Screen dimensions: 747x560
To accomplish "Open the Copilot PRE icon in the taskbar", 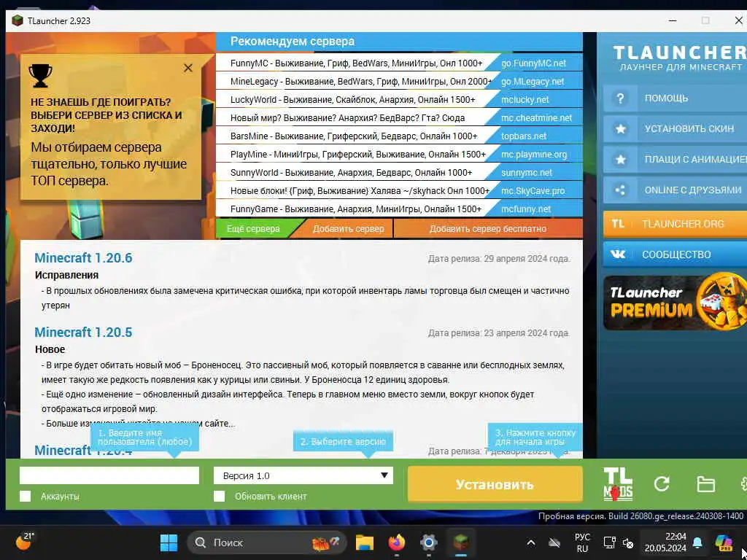I will [724, 542].
